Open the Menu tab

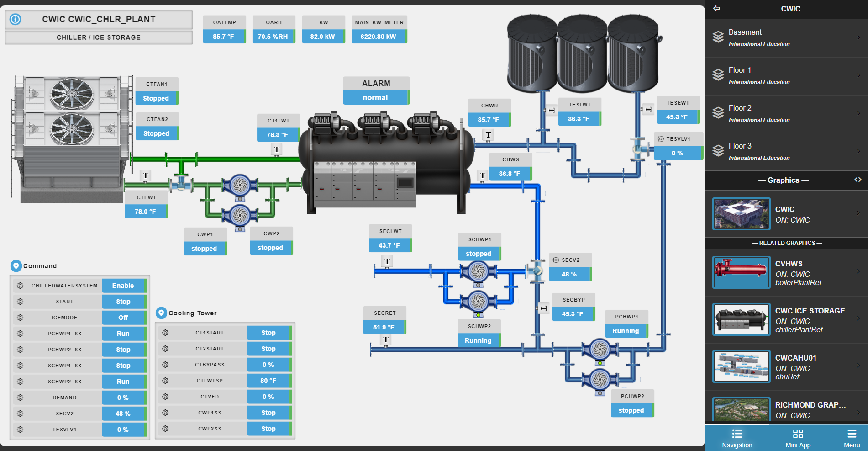tap(852, 438)
